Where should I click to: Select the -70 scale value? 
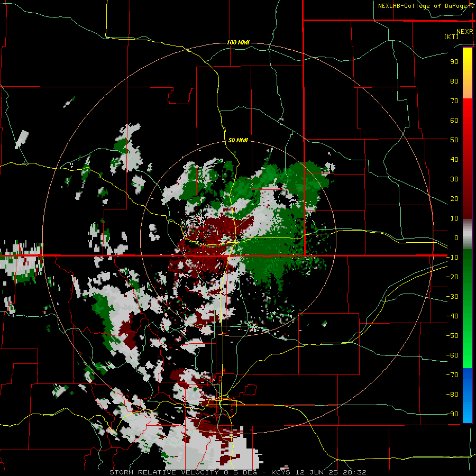click(452, 375)
